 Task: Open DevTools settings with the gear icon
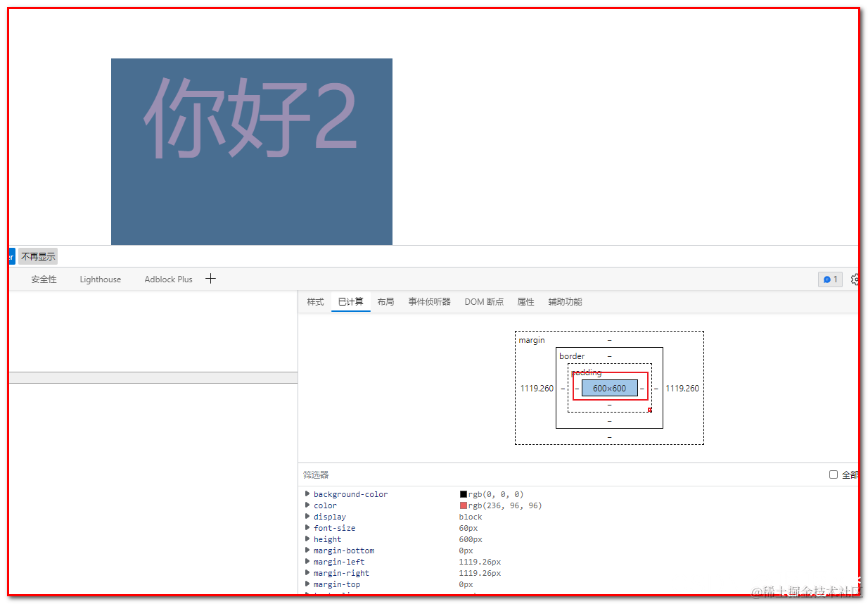[855, 279]
